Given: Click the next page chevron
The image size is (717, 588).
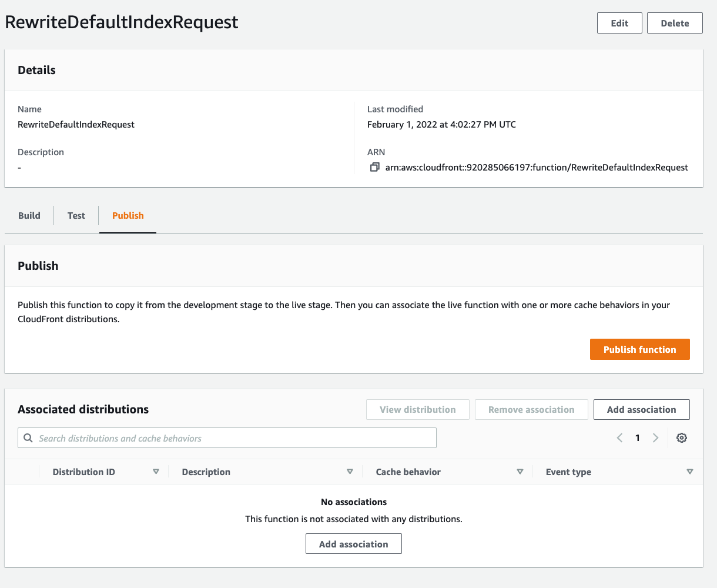Looking at the screenshot, I should click(x=655, y=437).
